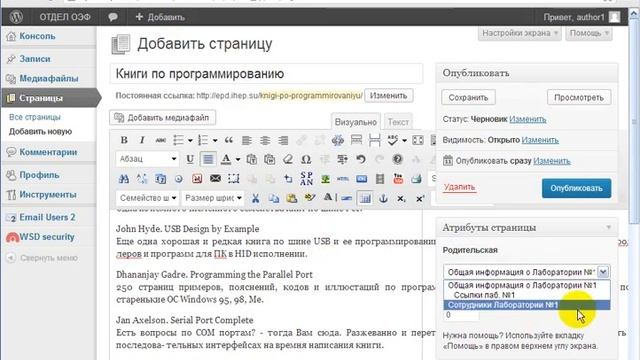Screen dimensions: 640x360
Task: Switch to the Текст editor tab
Action: tap(398, 122)
